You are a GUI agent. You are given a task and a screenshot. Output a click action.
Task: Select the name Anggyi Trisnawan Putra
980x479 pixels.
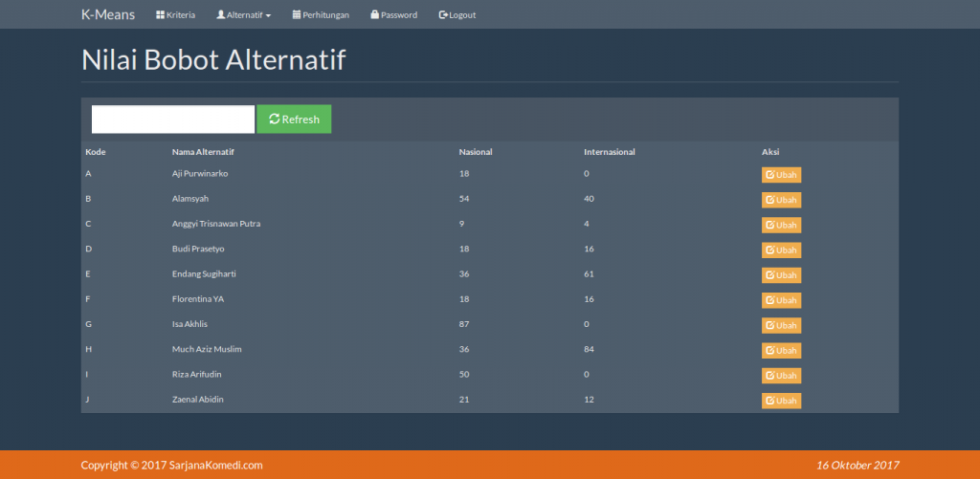pyautogui.click(x=216, y=224)
